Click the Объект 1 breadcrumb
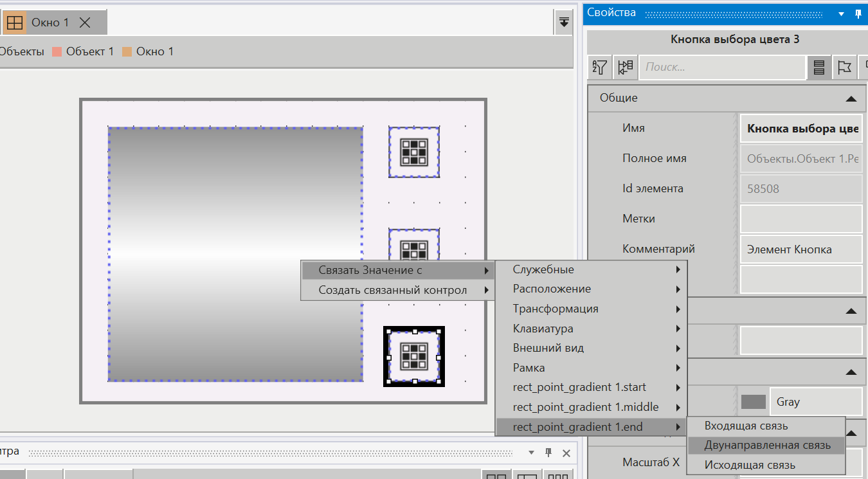 [x=89, y=51]
